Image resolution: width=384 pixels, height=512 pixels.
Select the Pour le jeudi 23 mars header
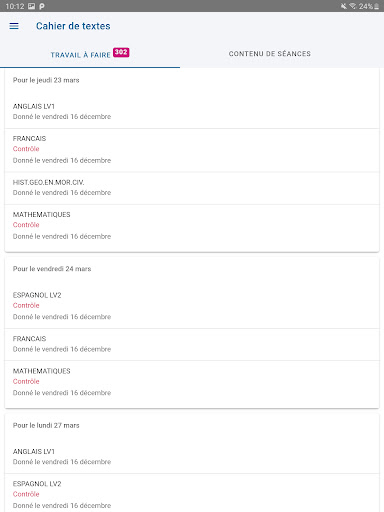tap(46, 80)
